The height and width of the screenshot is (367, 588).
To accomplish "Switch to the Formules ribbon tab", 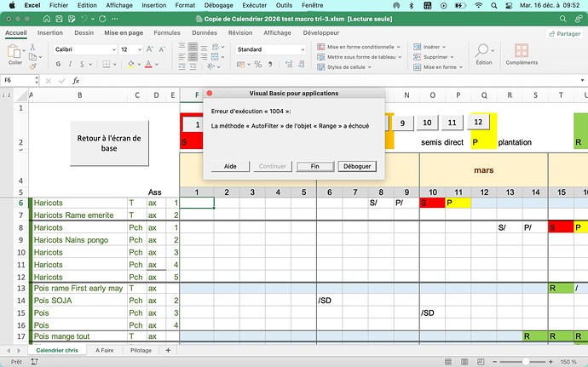I will (x=167, y=32).
